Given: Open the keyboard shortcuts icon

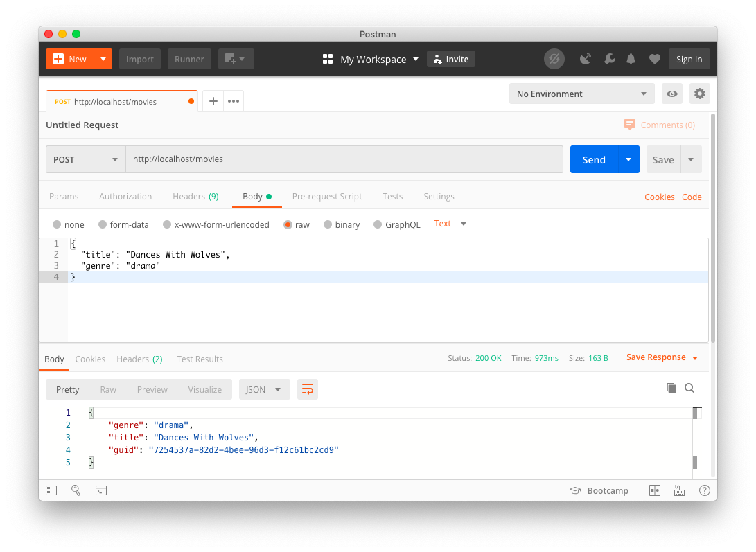Looking at the screenshot, I should coord(679,490).
